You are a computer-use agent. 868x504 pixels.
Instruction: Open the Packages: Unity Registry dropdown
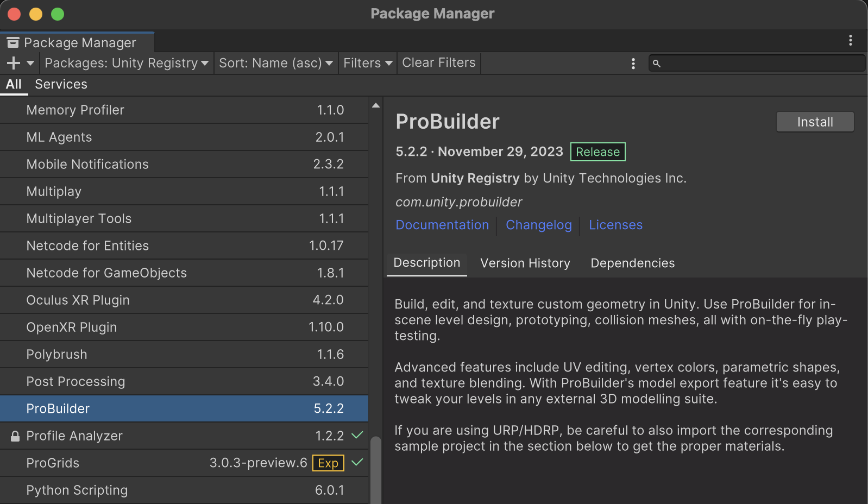click(x=126, y=63)
